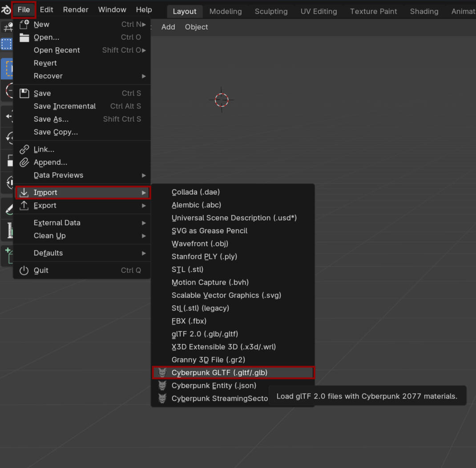Click the Link chain icon

pos(24,149)
